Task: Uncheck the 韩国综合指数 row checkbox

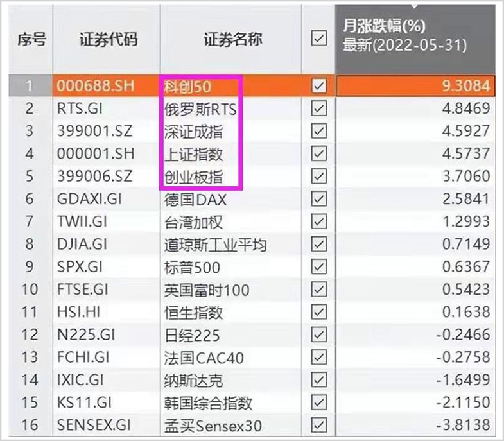Action: coord(319,402)
